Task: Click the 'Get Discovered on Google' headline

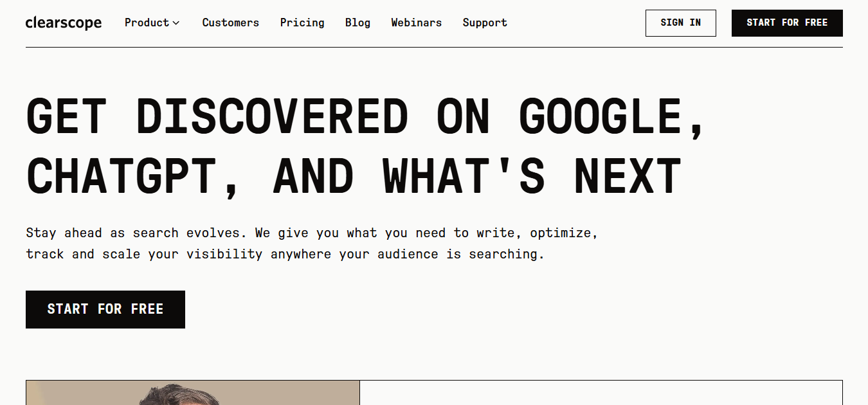Action: 366,145
